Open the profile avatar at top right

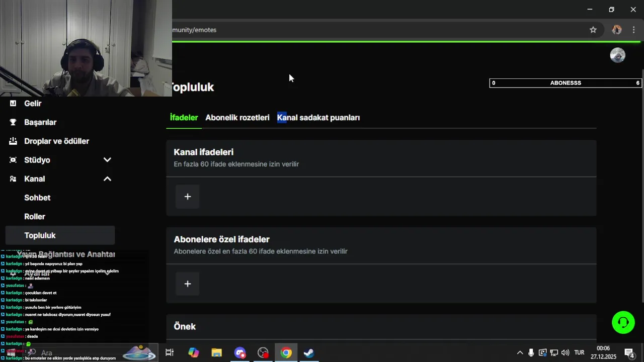(x=618, y=55)
